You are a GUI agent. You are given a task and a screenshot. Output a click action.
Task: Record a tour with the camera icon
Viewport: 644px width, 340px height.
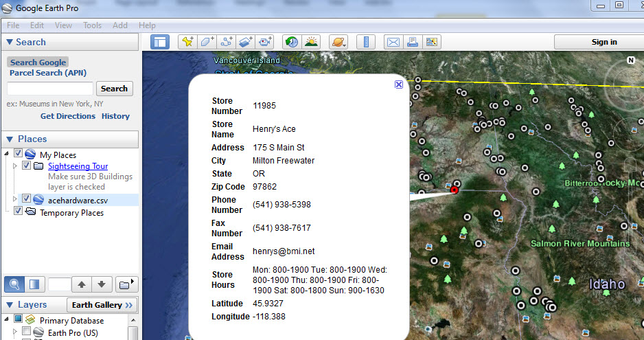[x=265, y=42]
